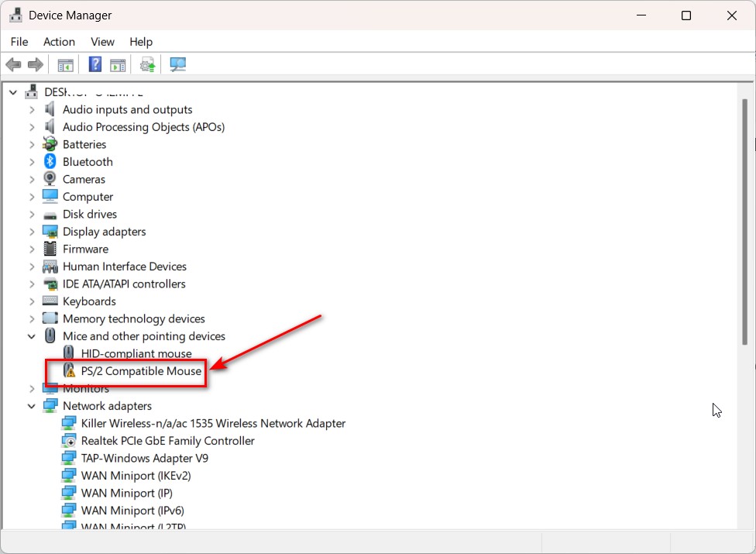The image size is (756, 554).
Task: Select WAN Miniport (IP)
Action: 127,493
